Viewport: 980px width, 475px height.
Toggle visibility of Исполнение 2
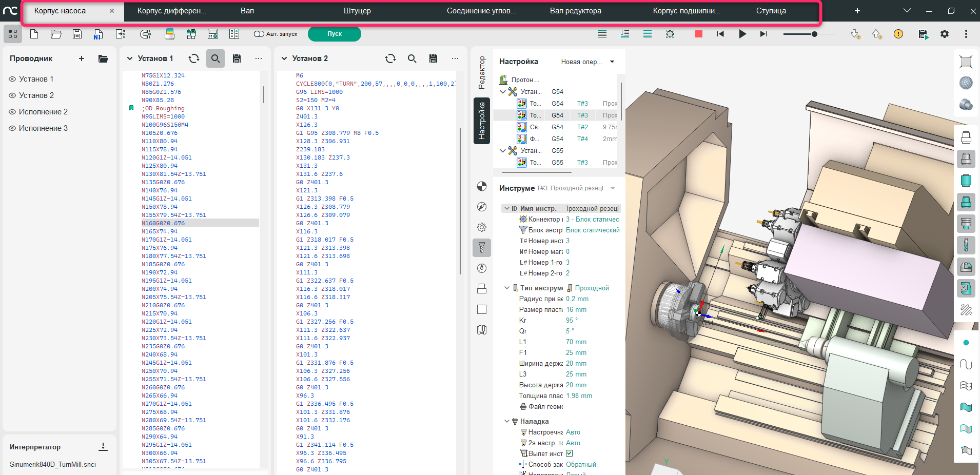[12, 112]
